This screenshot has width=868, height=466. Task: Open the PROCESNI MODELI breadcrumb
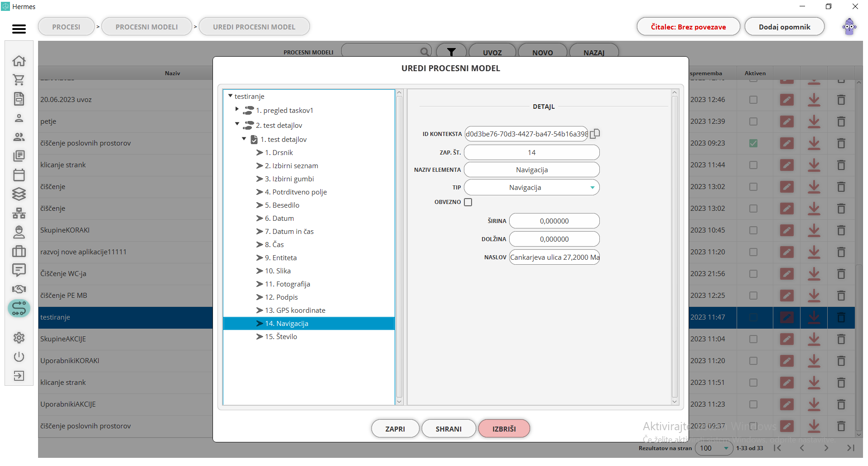[x=147, y=27]
